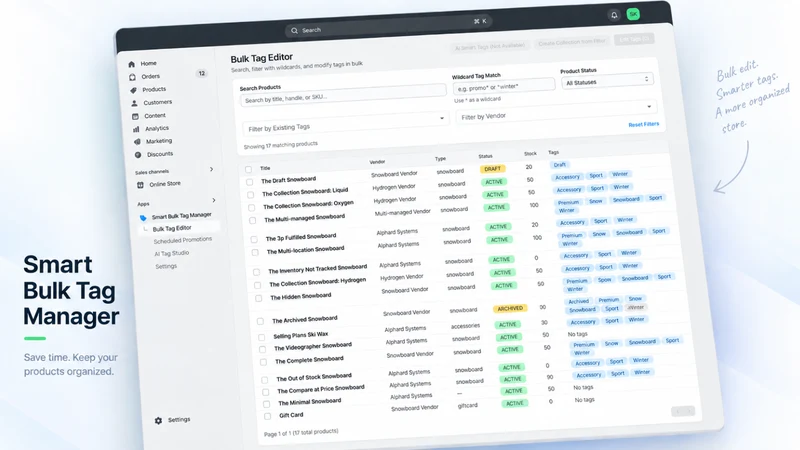The height and width of the screenshot is (450, 800).
Task: Click The Inventory Not Tracked Snowboard title
Action: [317, 269]
